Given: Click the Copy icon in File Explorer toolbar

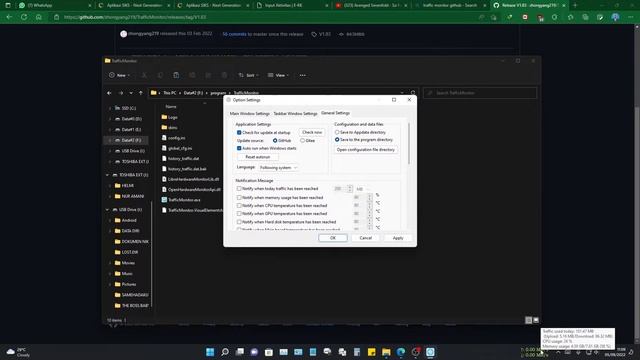Looking at the screenshot, I should coord(160,75).
